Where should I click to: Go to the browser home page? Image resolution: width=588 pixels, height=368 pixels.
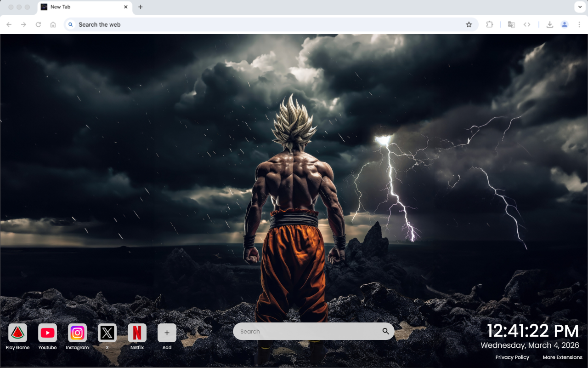click(x=53, y=24)
